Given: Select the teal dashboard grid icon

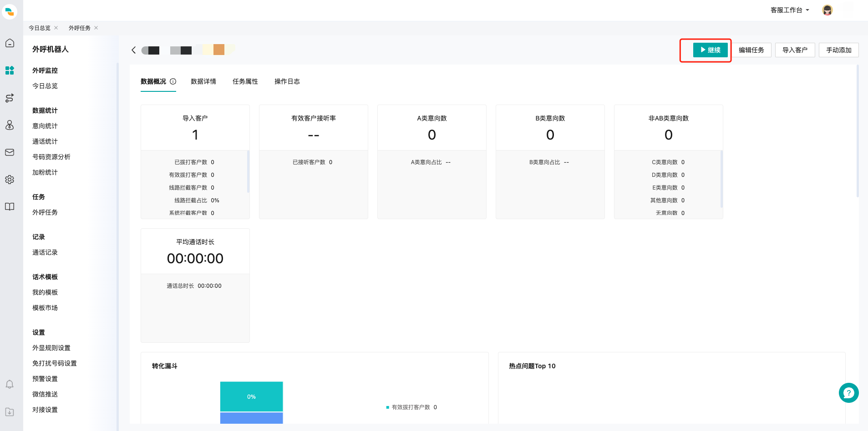Looking at the screenshot, I should 10,70.
